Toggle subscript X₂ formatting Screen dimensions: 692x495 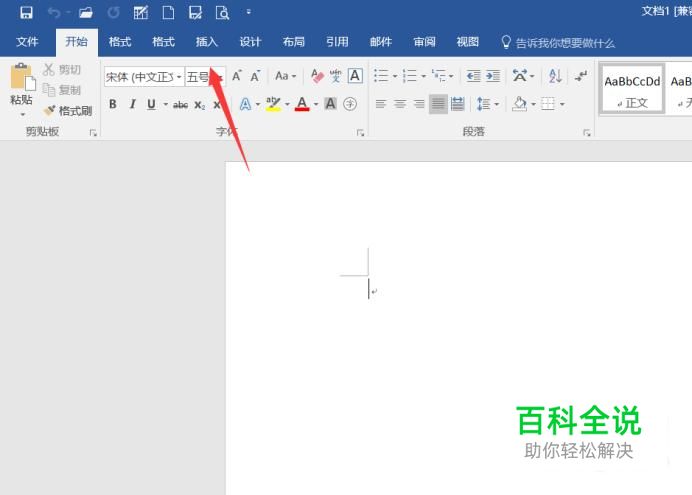[199, 105]
